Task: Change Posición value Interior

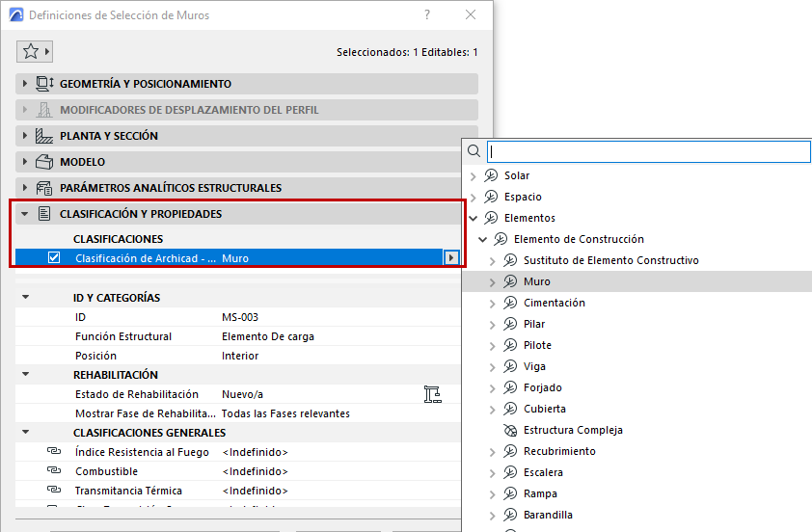Action: coord(240,356)
